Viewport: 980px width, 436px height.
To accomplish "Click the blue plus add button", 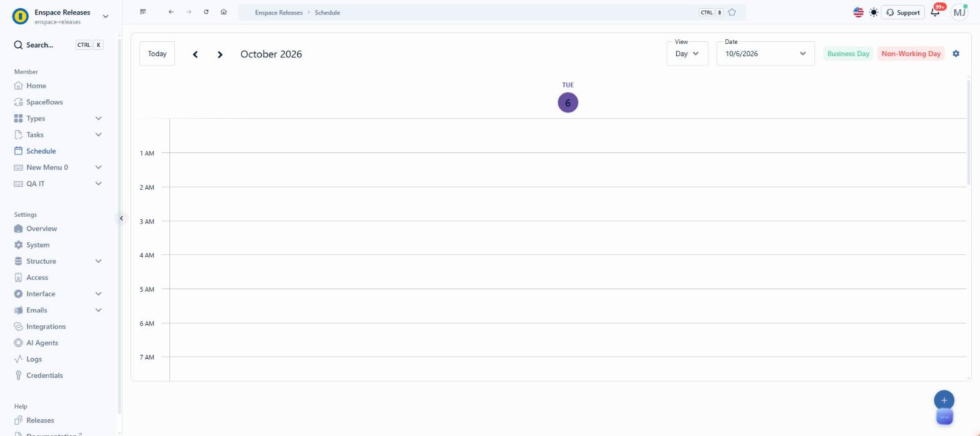I will [944, 400].
